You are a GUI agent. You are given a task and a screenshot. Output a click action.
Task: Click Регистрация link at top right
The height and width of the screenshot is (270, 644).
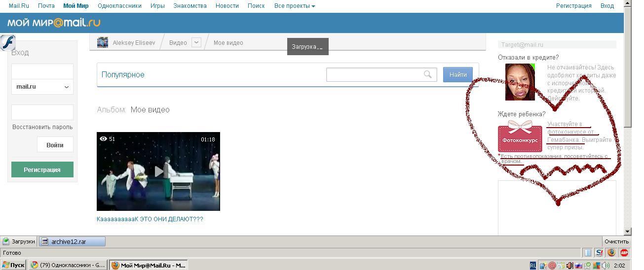pyautogui.click(x=573, y=6)
